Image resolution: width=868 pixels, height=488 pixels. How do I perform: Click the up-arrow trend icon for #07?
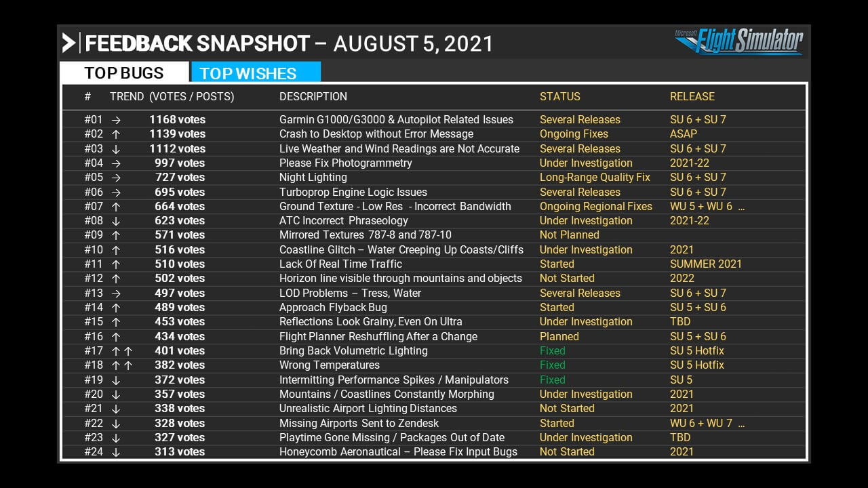[116, 207]
